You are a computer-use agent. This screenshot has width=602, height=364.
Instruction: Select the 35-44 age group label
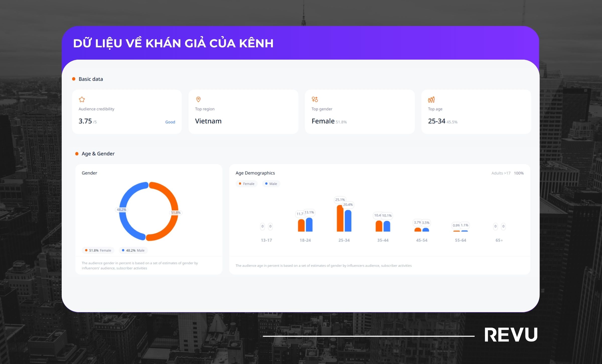click(383, 240)
